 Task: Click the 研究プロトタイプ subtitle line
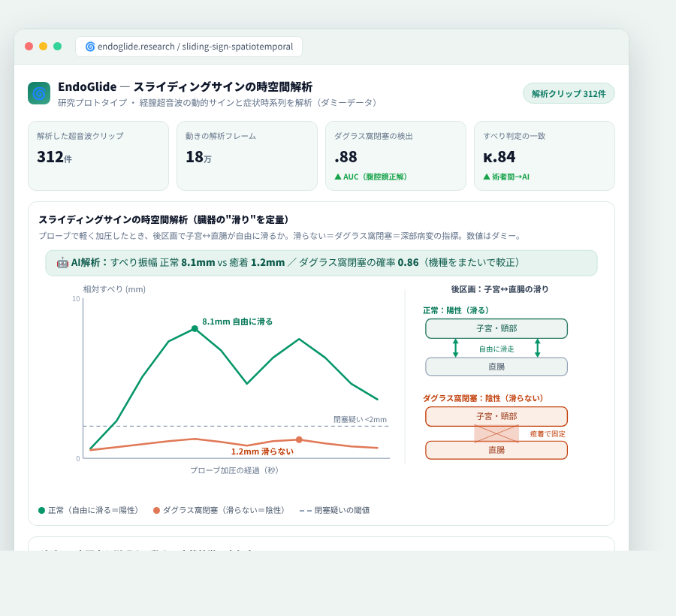coord(217,103)
